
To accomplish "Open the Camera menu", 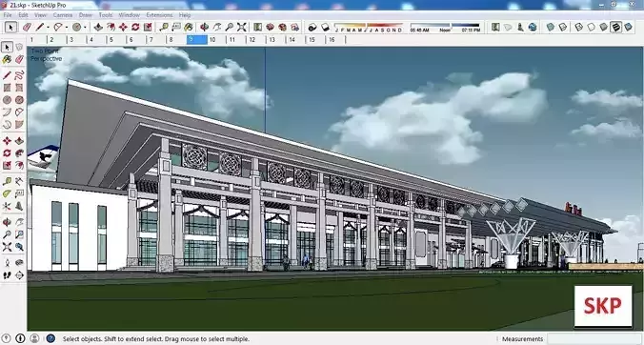I will coord(63,15).
